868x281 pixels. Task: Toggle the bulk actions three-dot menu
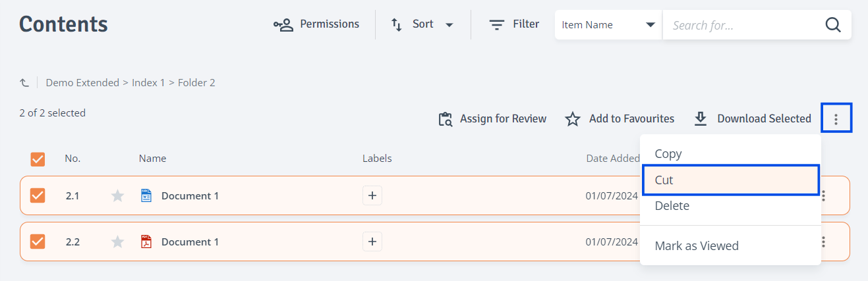[836, 118]
